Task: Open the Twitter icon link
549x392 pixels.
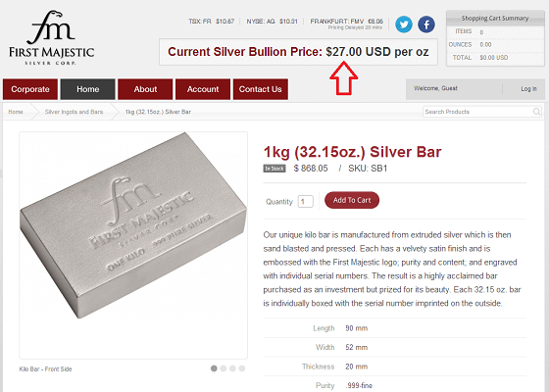Action: [x=404, y=24]
